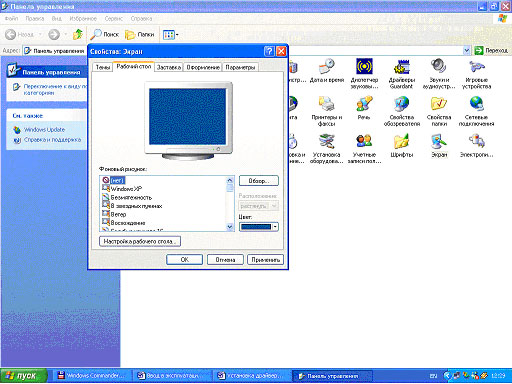This screenshot has width=512, height=384.
Task: Open Установка оборудования icon
Action: [x=327, y=148]
